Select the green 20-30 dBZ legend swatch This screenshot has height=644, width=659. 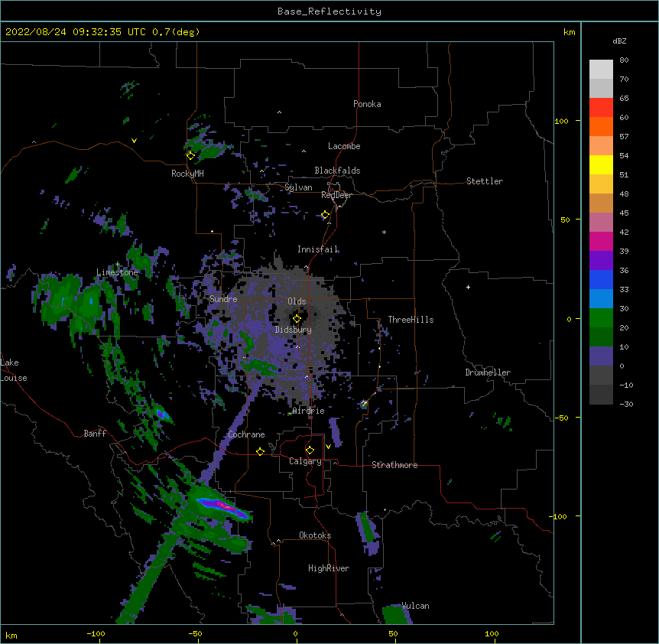coord(601,318)
